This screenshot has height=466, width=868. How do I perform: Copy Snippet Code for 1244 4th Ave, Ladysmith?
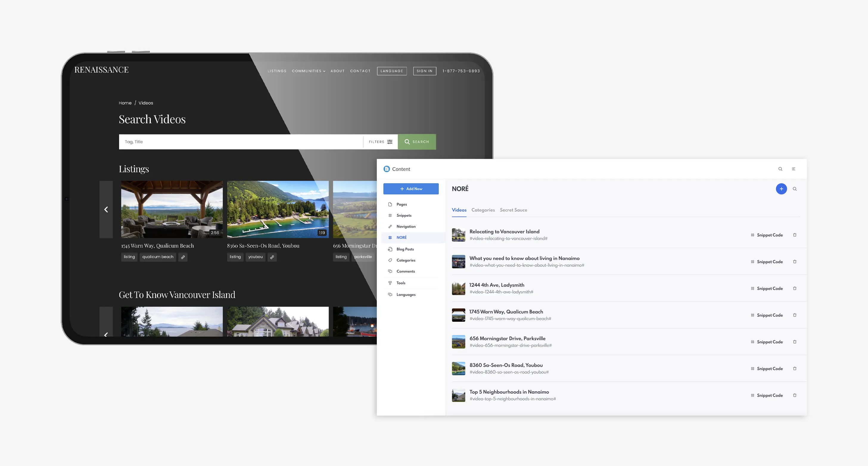pos(767,288)
